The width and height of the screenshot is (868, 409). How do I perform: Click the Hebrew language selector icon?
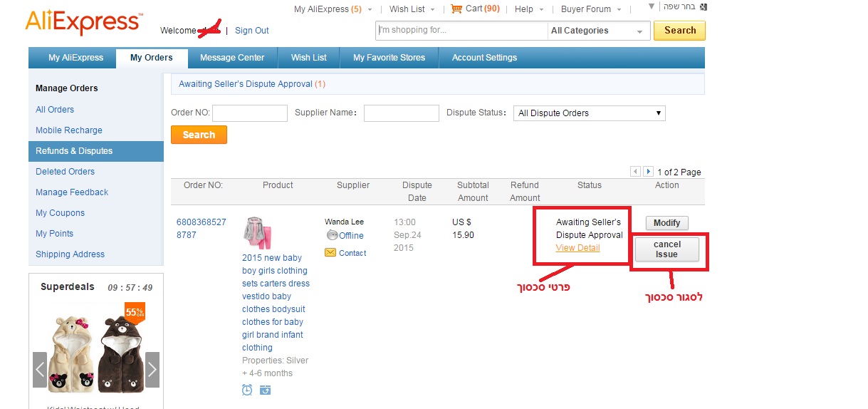pos(704,7)
